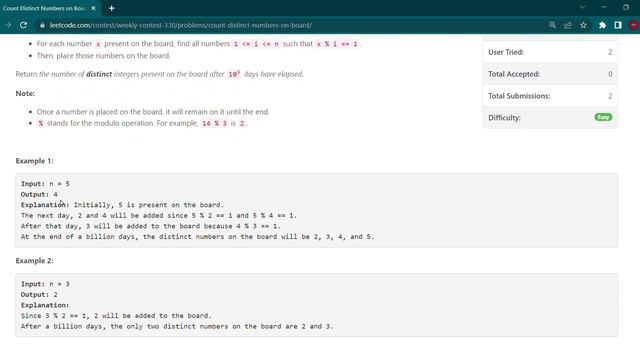This screenshot has width=640, height=360.
Task: Select the 'User Tried:' row
Action: click(550, 52)
